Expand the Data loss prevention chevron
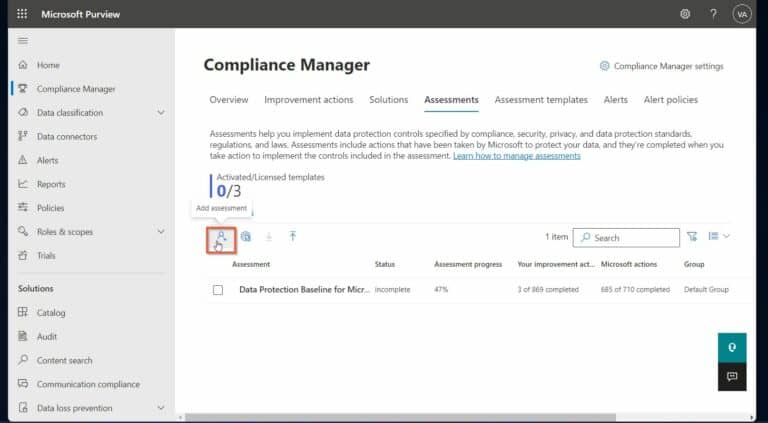Image resolution: width=768 pixels, height=423 pixels. tap(161, 408)
